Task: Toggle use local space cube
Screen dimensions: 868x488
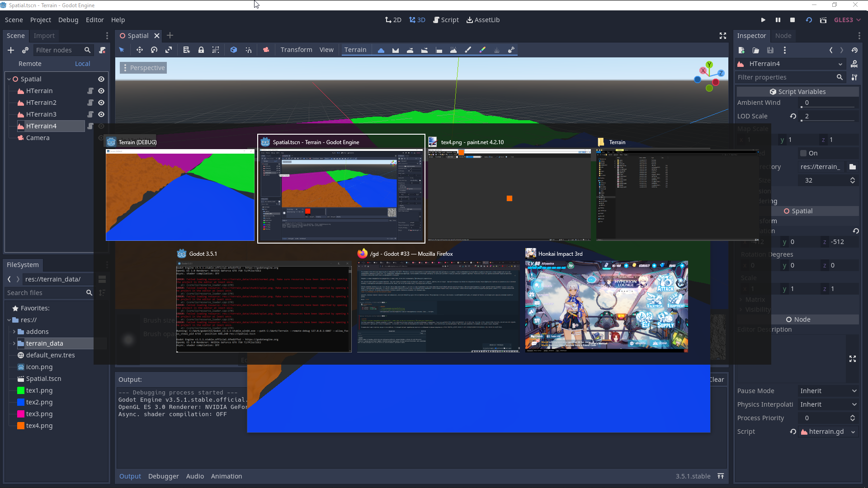Action: tap(234, 50)
